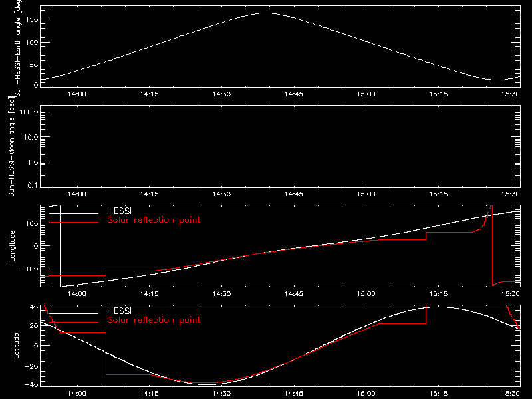The width and height of the screenshot is (532, 399).
Task: Click the -20 tick on Latitude axis
Action: click(31, 366)
